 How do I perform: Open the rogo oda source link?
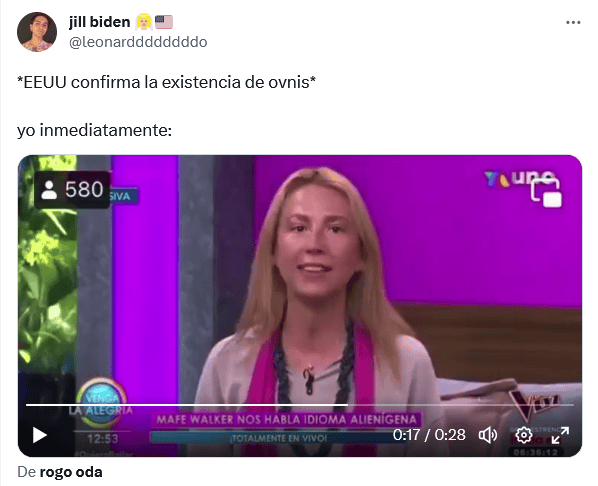tap(71, 472)
